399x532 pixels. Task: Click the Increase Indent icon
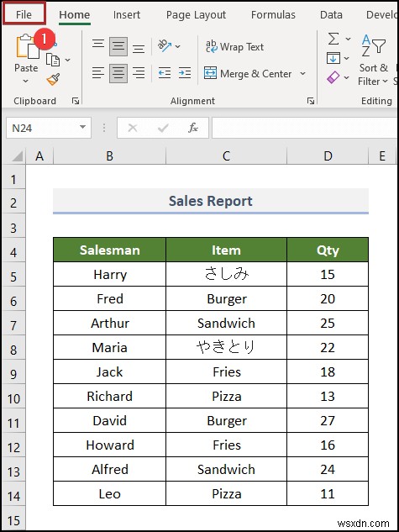[185, 72]
